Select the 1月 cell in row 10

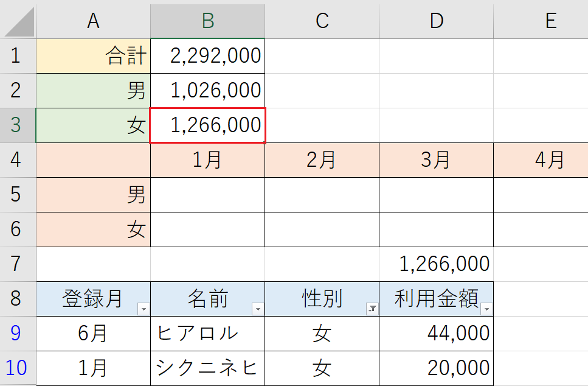coord(94,368)
